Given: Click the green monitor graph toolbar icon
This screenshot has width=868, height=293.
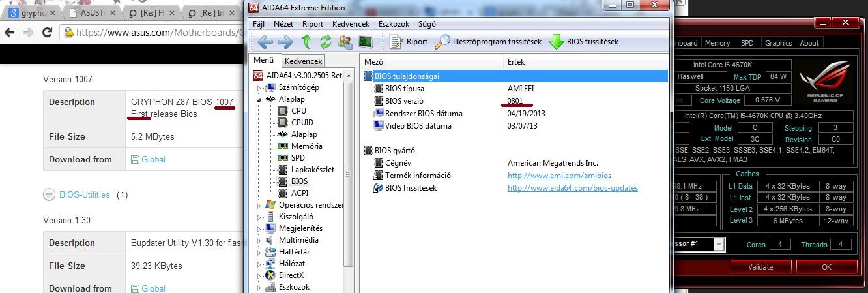Looking at the screenshot, I should coord(366,42).
